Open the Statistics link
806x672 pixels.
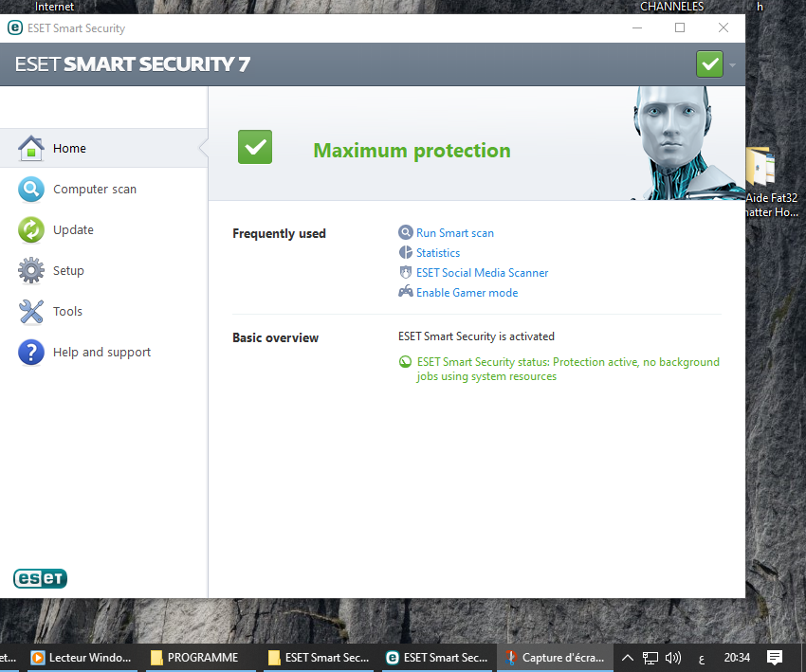click(438, 253)
